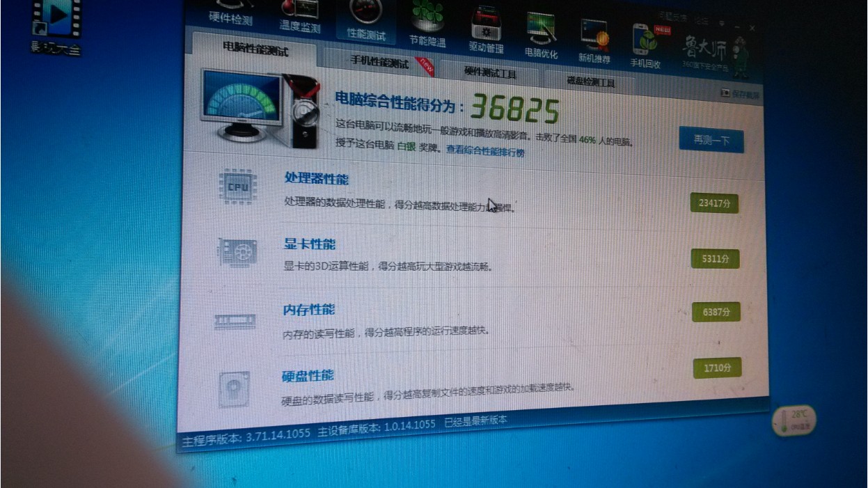Click the 46% ranking percentage text

click(x=587, y=139)
